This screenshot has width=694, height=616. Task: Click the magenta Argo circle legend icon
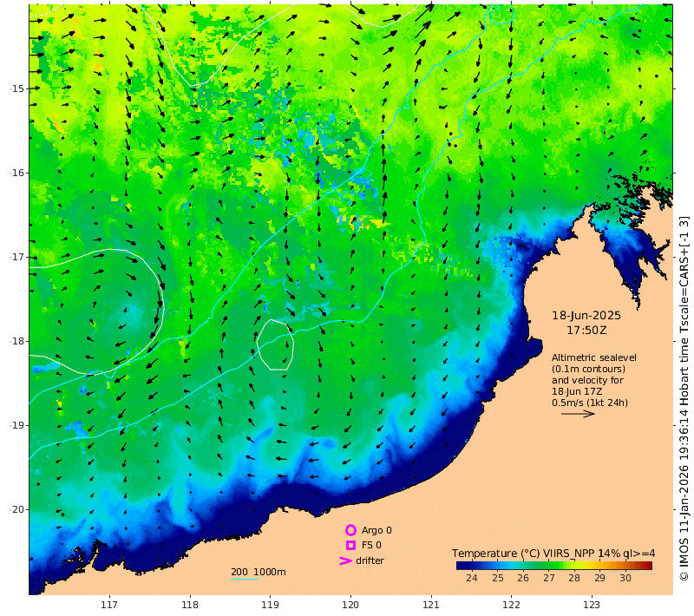pyautogui.click(x=350, y=530)
